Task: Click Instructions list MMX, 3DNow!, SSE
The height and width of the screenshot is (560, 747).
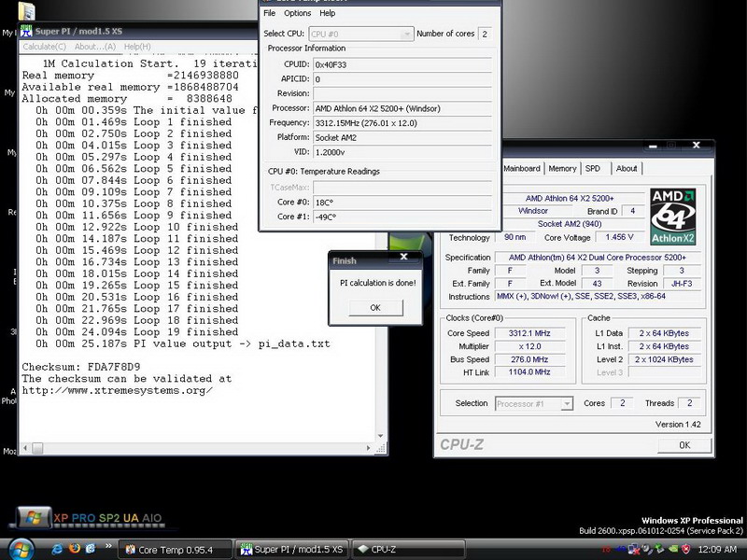Action: click(x=598, y=296)
